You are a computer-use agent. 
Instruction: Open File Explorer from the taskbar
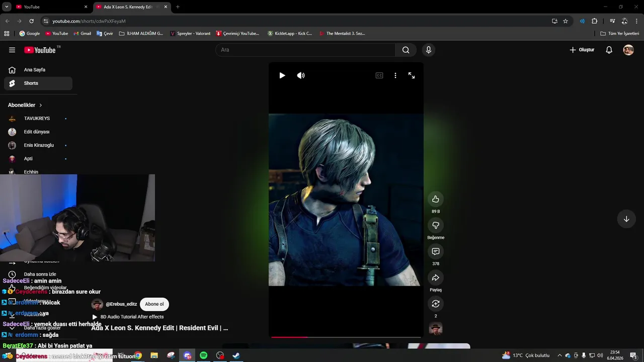point(154,355)
